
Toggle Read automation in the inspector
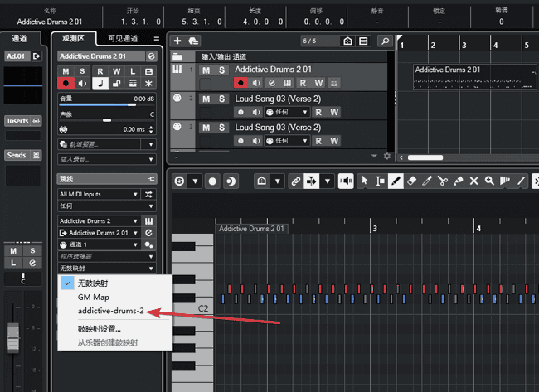pyautogui.click(x=100, y=71)
